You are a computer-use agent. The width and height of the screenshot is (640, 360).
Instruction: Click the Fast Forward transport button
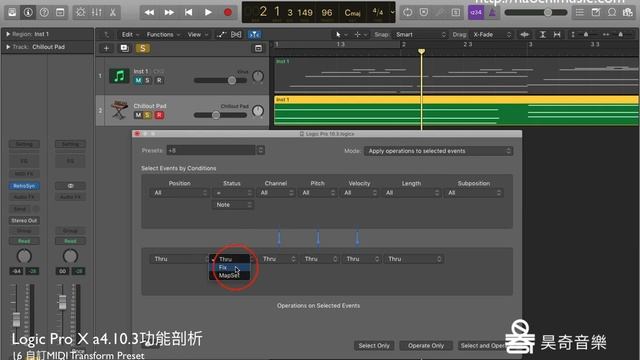click(x=169, y=13)
